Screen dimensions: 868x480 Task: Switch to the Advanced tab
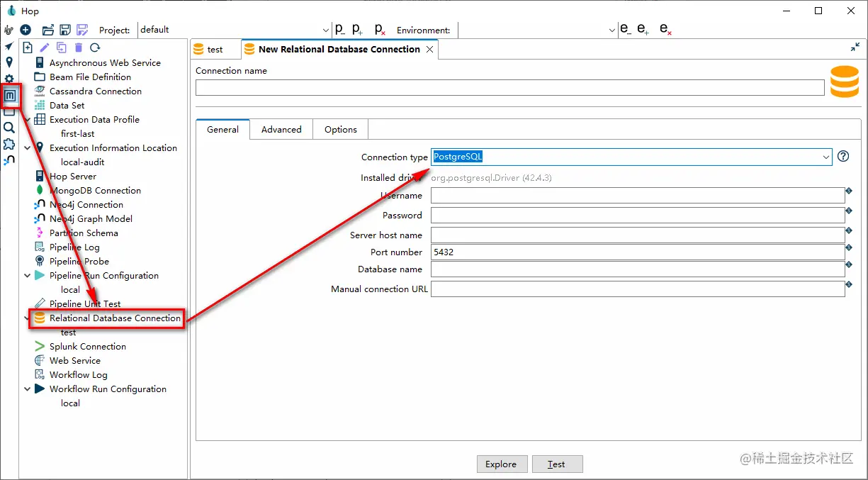281,129
